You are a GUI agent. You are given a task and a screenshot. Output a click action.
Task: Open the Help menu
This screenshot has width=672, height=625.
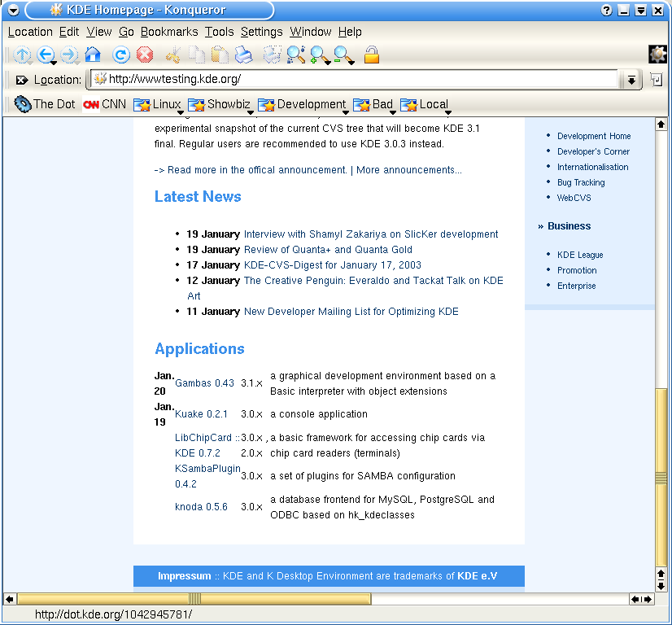pos(350,32)
